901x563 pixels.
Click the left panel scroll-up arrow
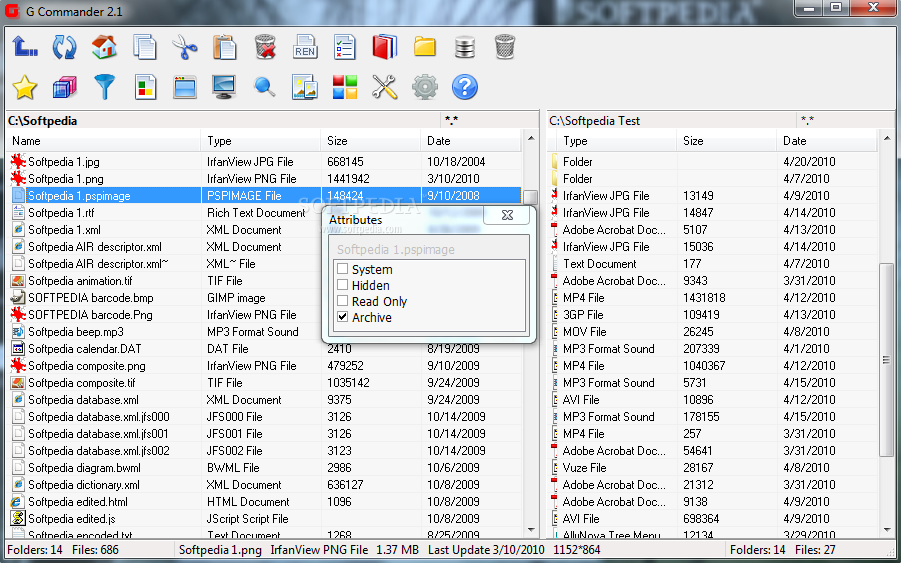pos(531,138)
